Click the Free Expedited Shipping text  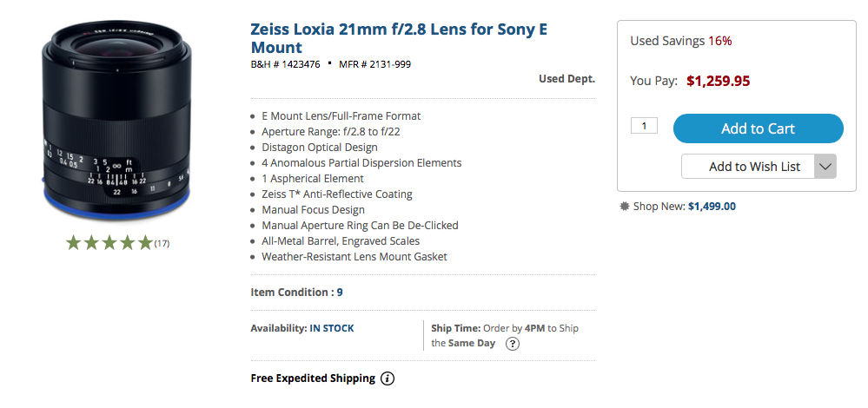pos(313,378)
